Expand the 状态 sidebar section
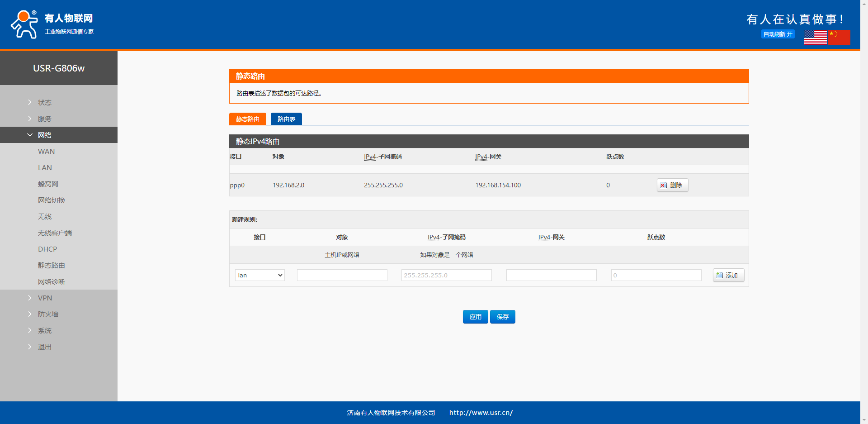Screen dimensions: 868x424 [45, 103]
